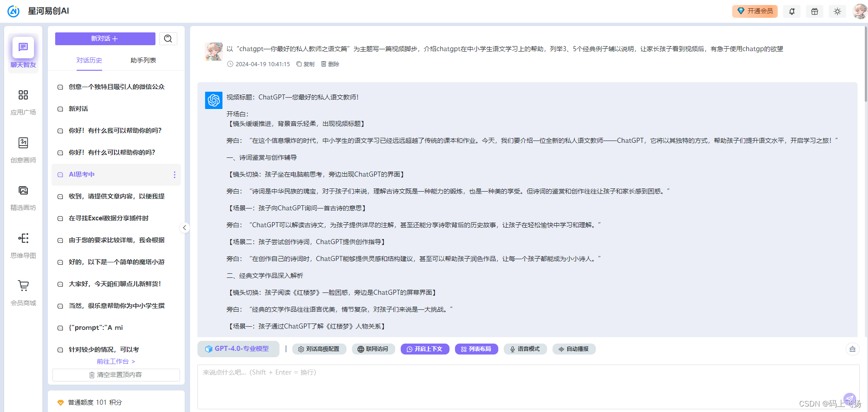Copy the user prompt via 复制

(x=305, y=64)
